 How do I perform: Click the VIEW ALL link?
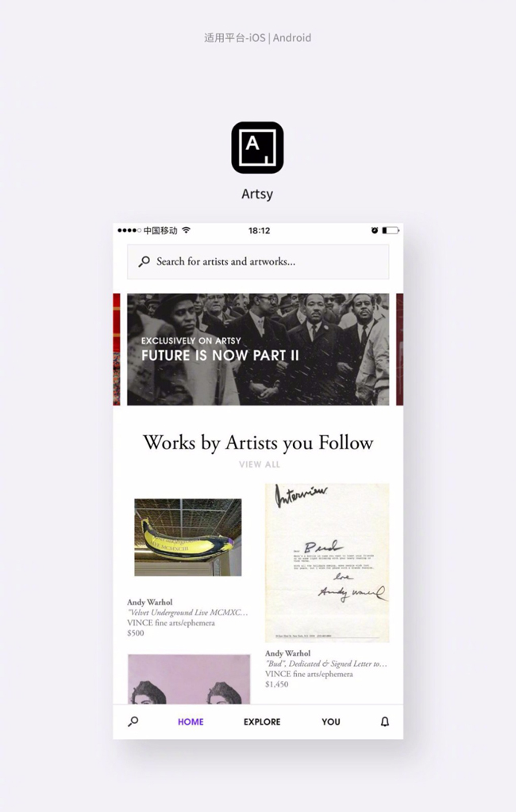(x=260, y=464)
